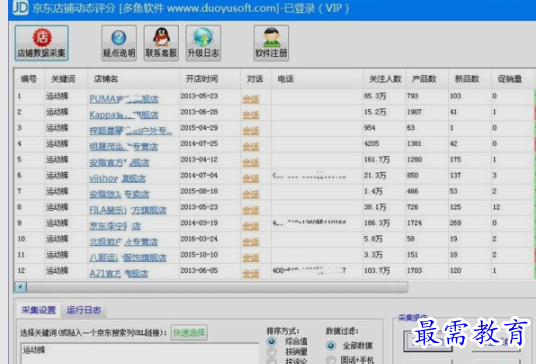The height and width of the screenshot is (364, 536).
Task: Click the keyword input field containing 运动裤
Action: pos(139,354)
